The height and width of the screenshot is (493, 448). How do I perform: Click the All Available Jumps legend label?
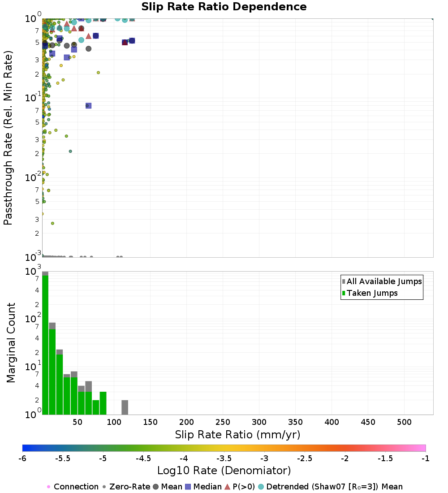[384, 281]
